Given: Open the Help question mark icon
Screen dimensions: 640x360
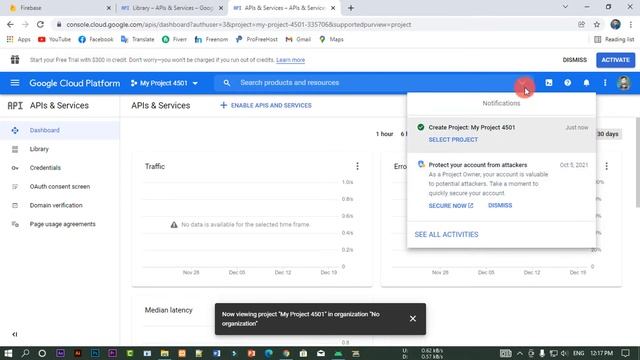Looking at the screenshot, I should (x=567, y=83).
